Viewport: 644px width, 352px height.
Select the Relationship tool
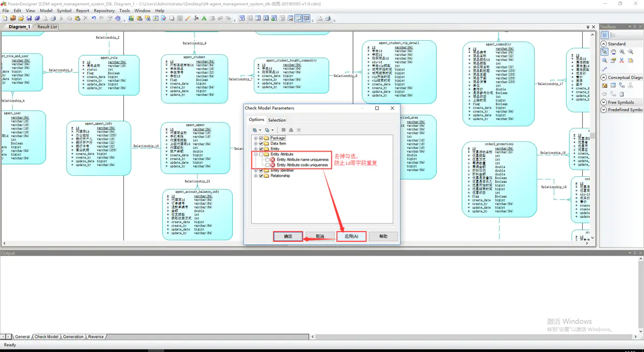point(621,84)
